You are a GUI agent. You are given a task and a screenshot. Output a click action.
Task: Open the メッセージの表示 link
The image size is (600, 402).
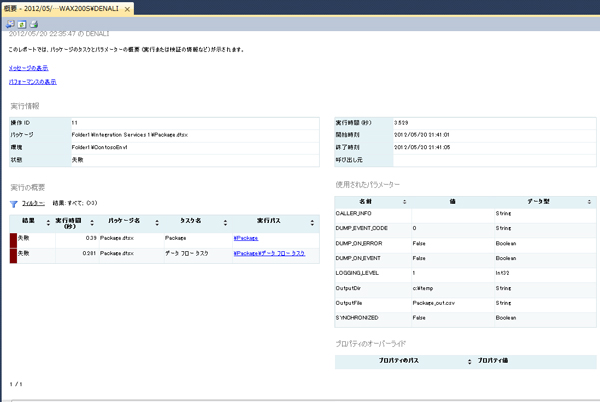coord(29,68)
